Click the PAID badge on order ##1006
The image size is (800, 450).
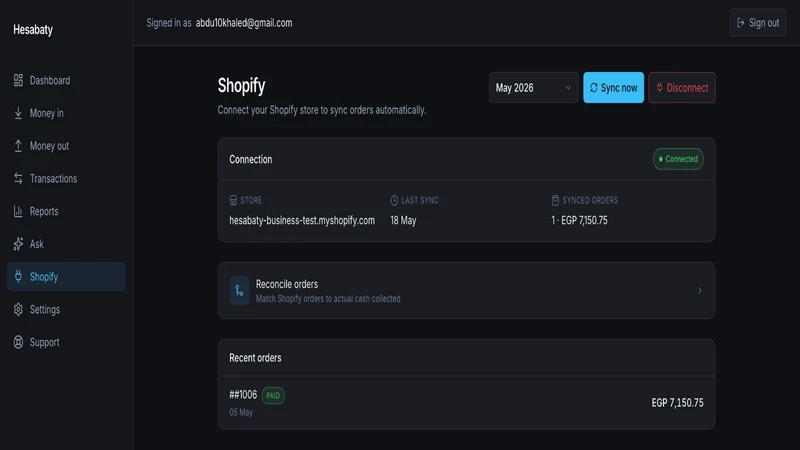click(x=273, y=395)
